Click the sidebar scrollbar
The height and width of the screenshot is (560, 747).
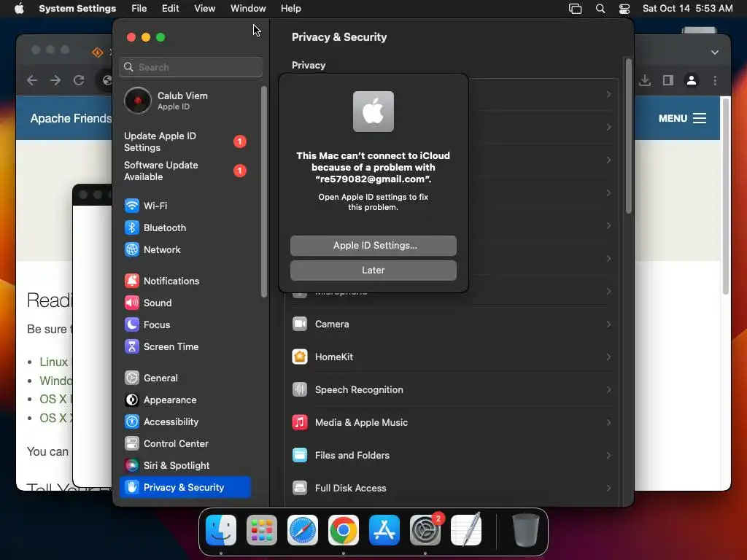coord(264,192)
